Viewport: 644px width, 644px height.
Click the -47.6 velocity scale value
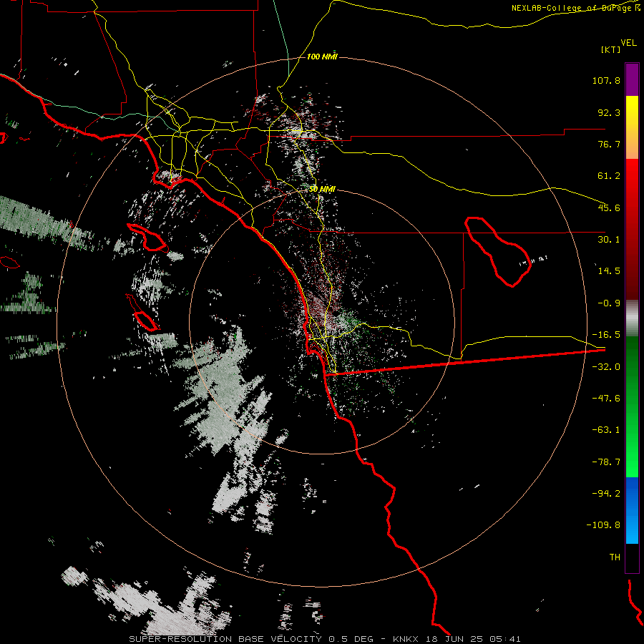point(606,399)
